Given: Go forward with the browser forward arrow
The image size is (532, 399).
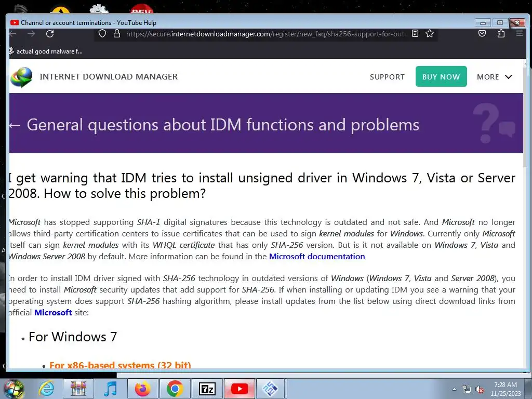Looking at the screenshot, I should tap(31, 34).
